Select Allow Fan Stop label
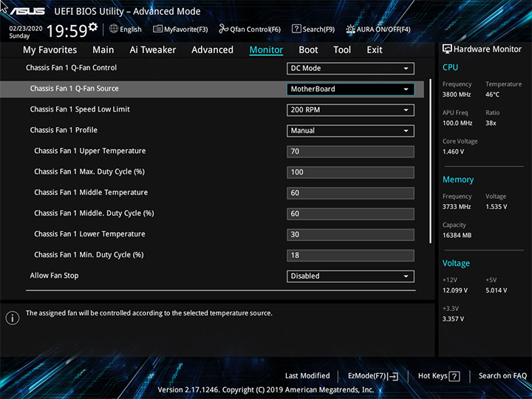 [x=54, y=276]
